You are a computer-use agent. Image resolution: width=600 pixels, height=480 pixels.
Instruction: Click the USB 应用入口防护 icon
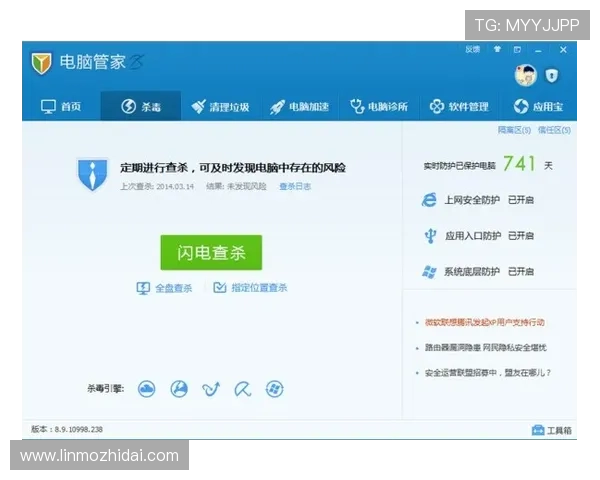coord(430,235)
